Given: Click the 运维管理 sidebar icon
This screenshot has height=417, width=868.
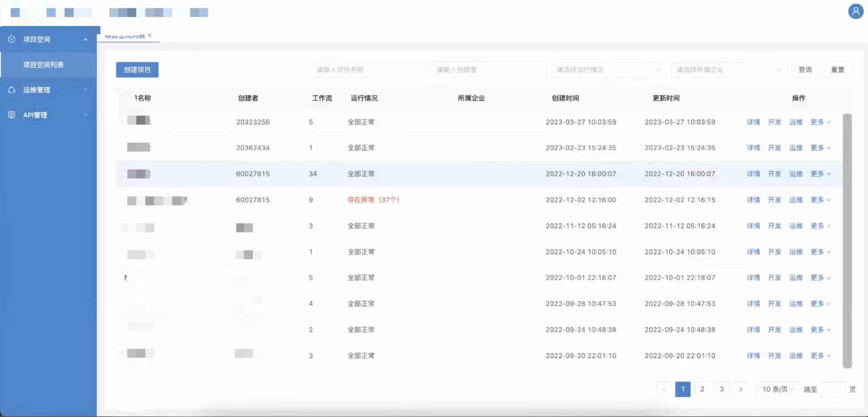Looking at the screenshot, I should pyautogui.click(x=12, y=90).
